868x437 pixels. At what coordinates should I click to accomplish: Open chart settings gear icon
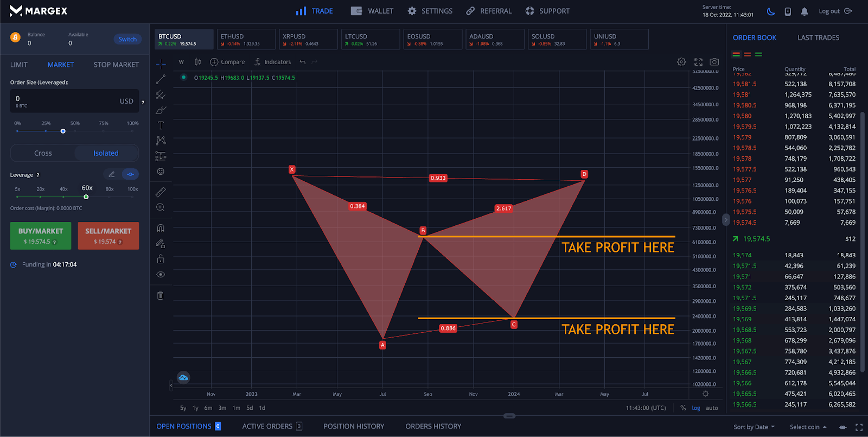[681, 62]
